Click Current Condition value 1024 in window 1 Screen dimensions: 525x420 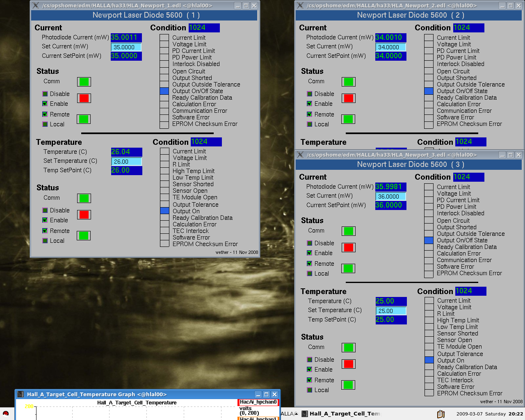(x=204, y=27)
